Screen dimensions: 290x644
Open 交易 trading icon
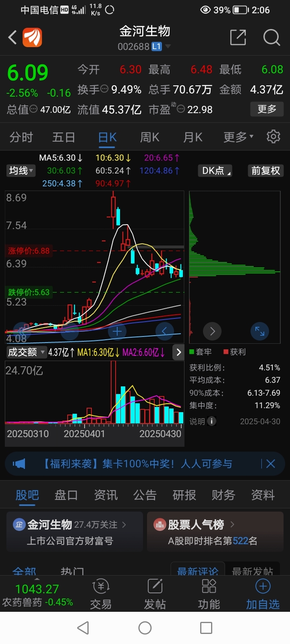pos(101,594)
